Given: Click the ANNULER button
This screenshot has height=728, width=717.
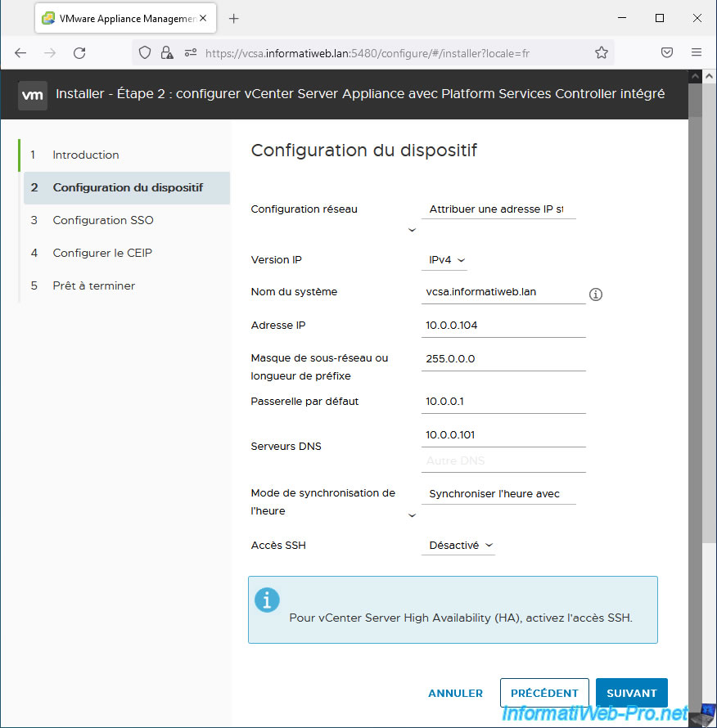Looking at the screenshot, I should click(x=455, y=693).
